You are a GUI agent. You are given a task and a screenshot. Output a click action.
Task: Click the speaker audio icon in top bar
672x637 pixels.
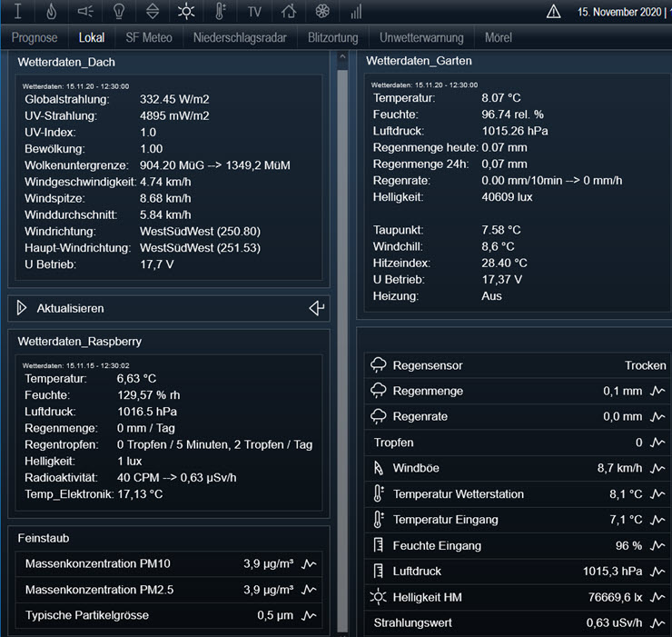point(84,12)
